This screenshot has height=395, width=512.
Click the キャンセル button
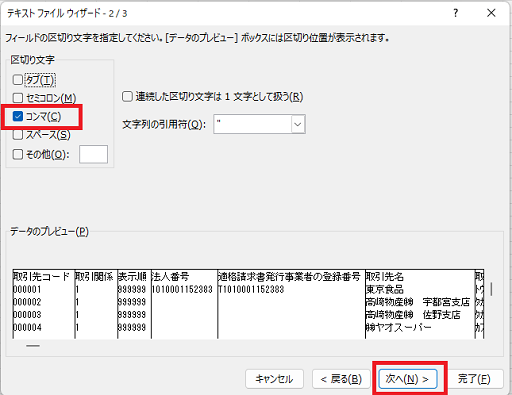tap(274, 379)
